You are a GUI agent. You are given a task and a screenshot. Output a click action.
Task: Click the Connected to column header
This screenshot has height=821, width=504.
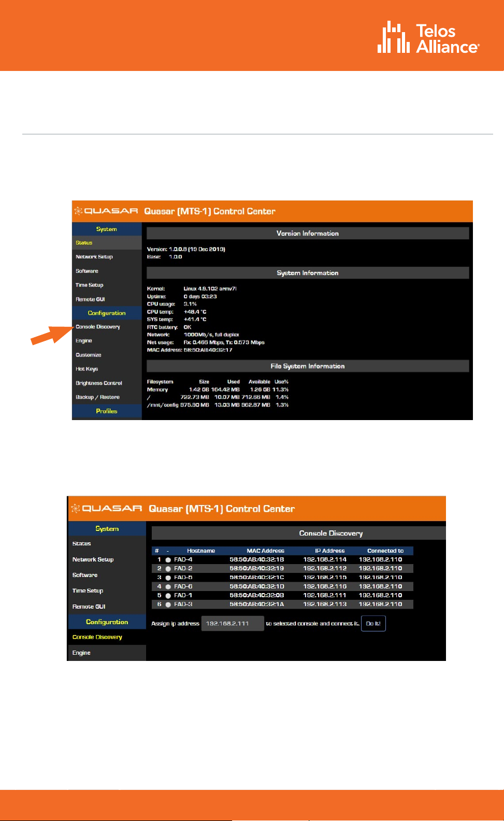pos(385,551)
